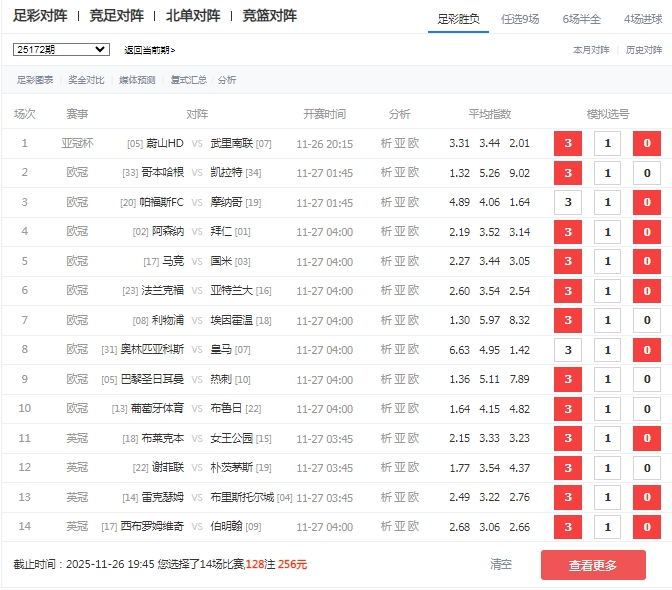Deselect away win '0' for 皇马 match 8
Screen dimensions: 672x590
coord(646,351)
